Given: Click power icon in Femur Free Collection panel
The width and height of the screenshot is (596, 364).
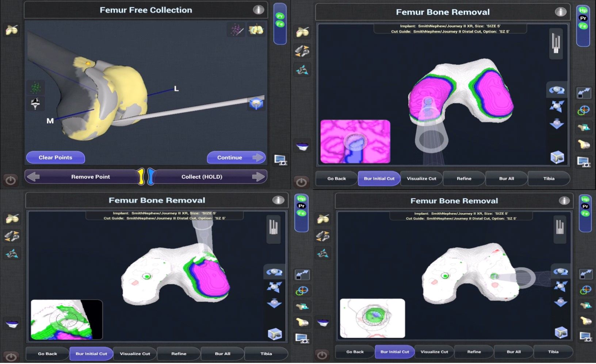Looking at the screenshot, I should (11, 180).
